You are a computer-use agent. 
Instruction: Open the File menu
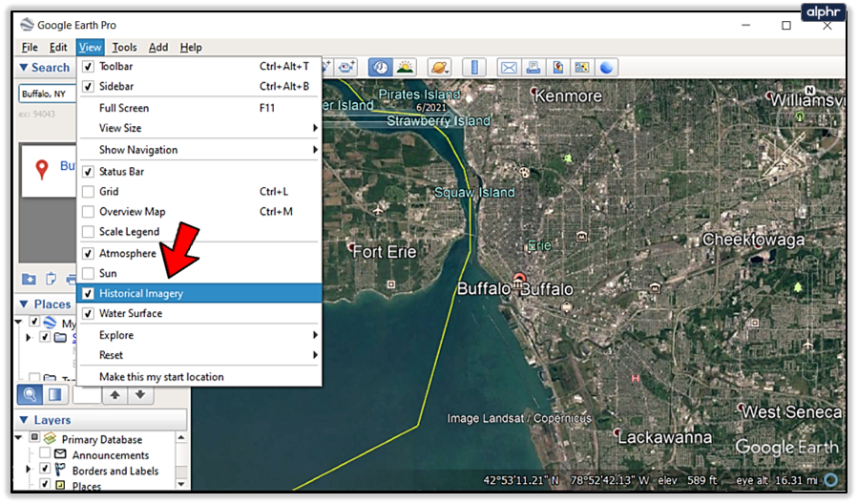click(x=30, y=47)
